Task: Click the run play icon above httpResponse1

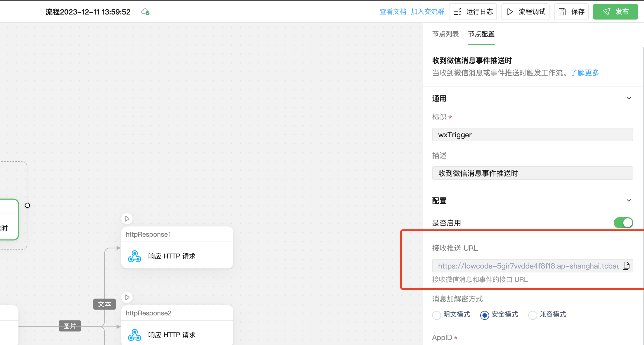Action: (127, 219)
